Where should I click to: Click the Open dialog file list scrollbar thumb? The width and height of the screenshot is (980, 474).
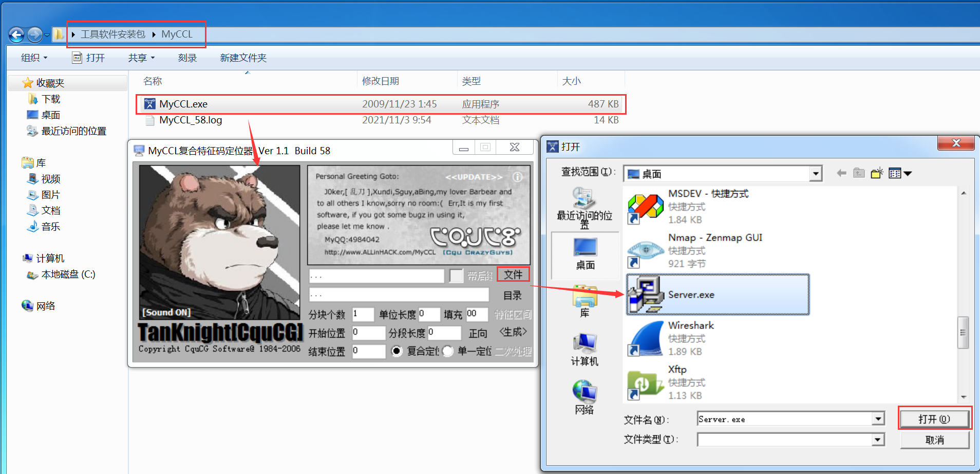[963, 333]
